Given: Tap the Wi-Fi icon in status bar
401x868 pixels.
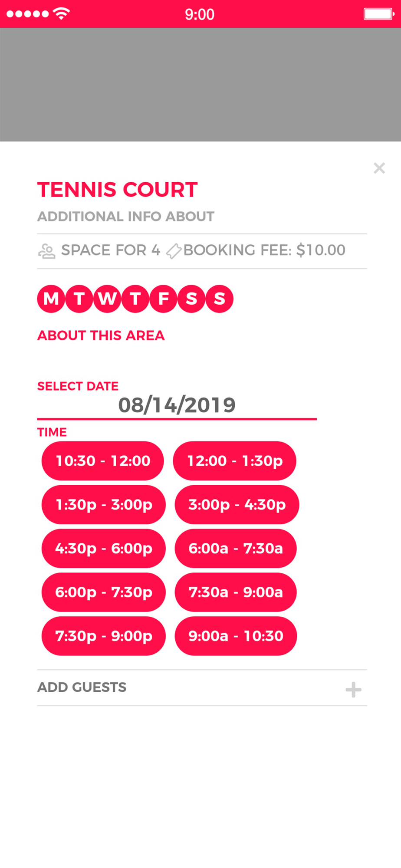Looking at the screenshot, I should tap(62, 13).
